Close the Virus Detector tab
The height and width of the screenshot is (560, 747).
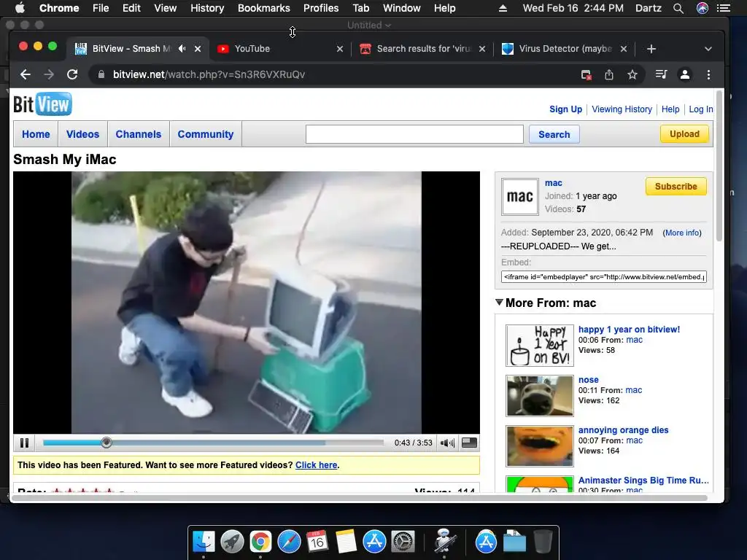(x=624, y=49)
